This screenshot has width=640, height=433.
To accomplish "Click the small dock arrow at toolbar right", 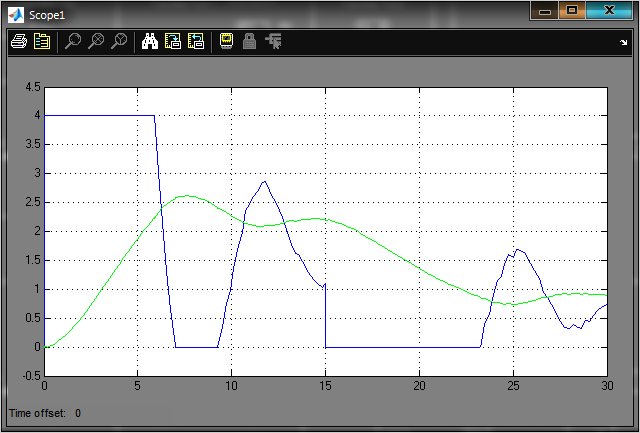I will pos(623,42).
